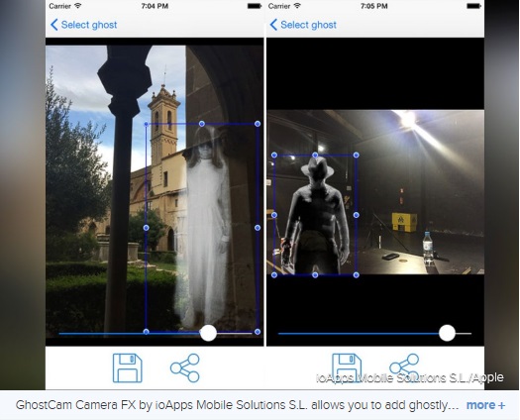Click right-middle handle of hat ghost frame

click(357, 215)
